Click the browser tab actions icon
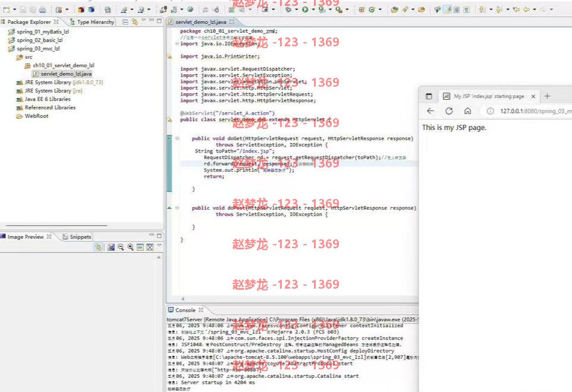 [x=429, y=96]
